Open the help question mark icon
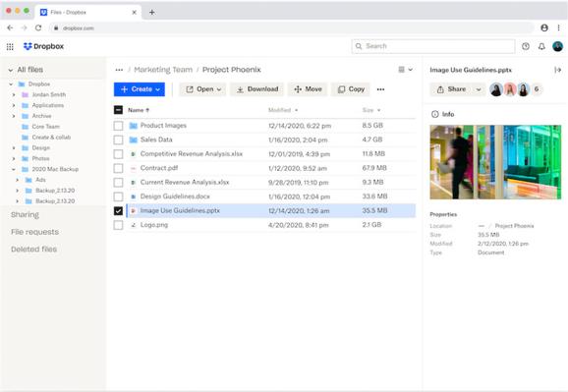This screenshot has height=392, width=568. pyautogui.click(x=526, y=46)
